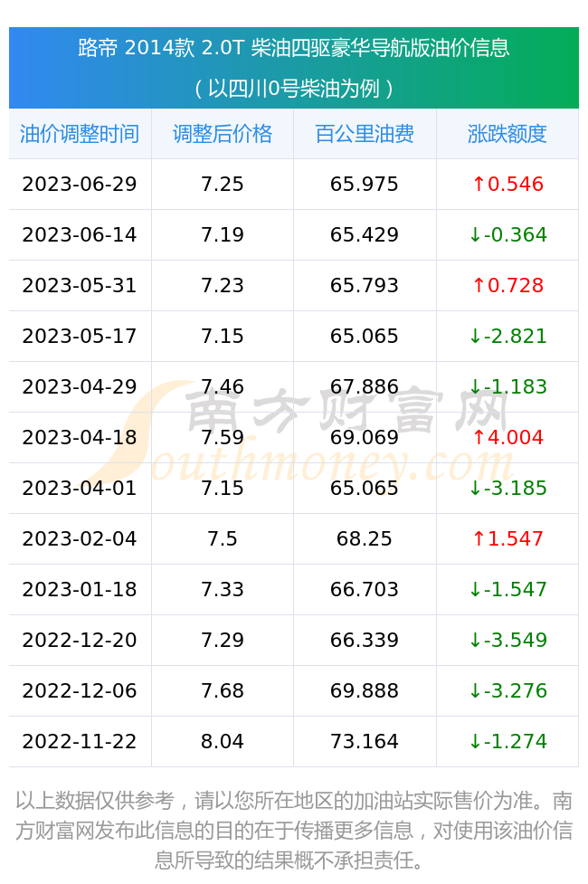The height and width of the screenshot is (884, 588).
Task: Click the disclaimer text at the bottom
Action: coord(294,831)
